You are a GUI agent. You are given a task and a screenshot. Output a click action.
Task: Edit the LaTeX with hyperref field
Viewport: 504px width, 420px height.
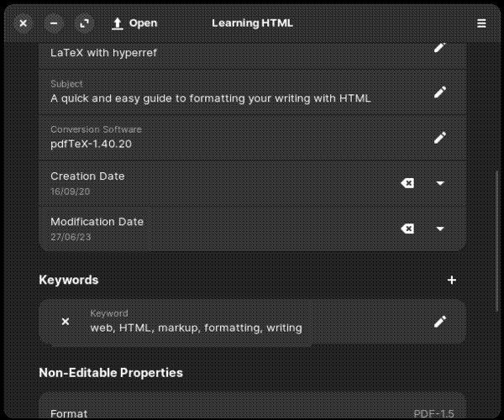439,48
